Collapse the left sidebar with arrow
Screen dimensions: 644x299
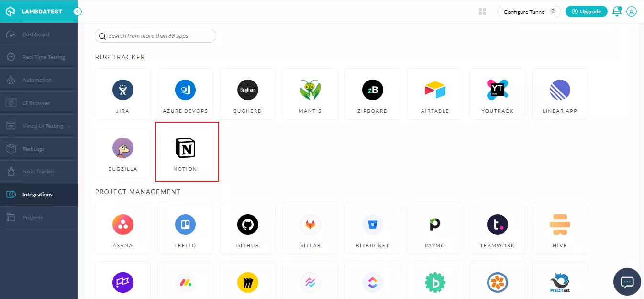(x=78, y=11)
